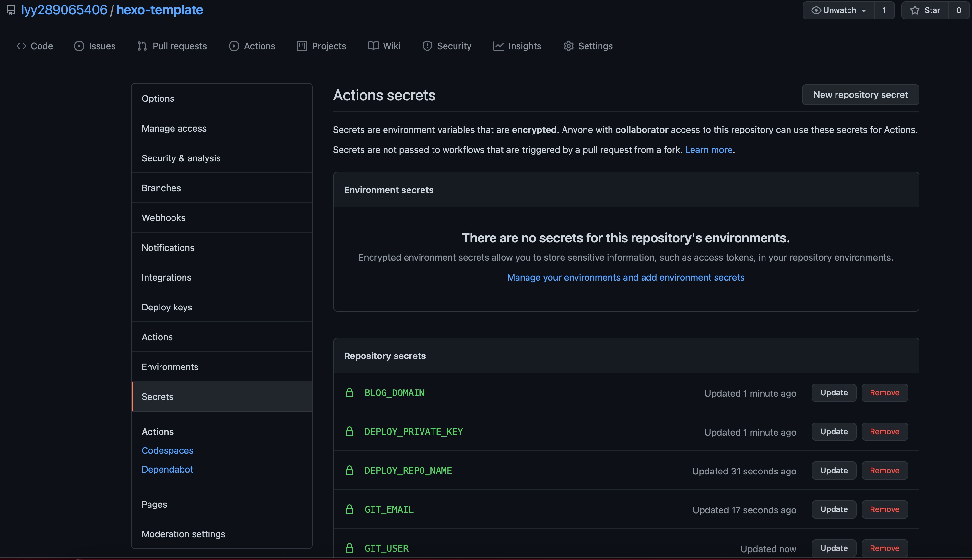Click the New repository secret button
Viewport: 972px width, 560px height.
pyautogui.click(x=860, y=95)
